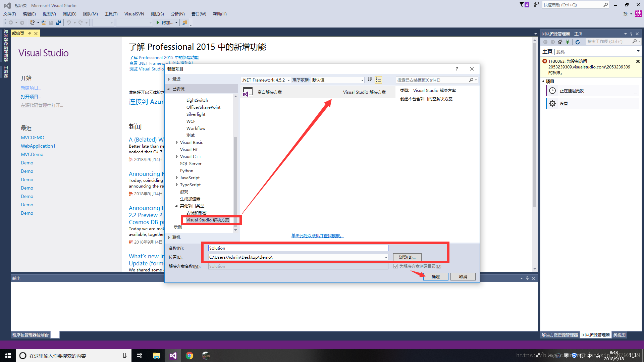Viewport: 644px width, 362px height.
Task: Open the attach button dropdown arrow
Action: (176, 23)
